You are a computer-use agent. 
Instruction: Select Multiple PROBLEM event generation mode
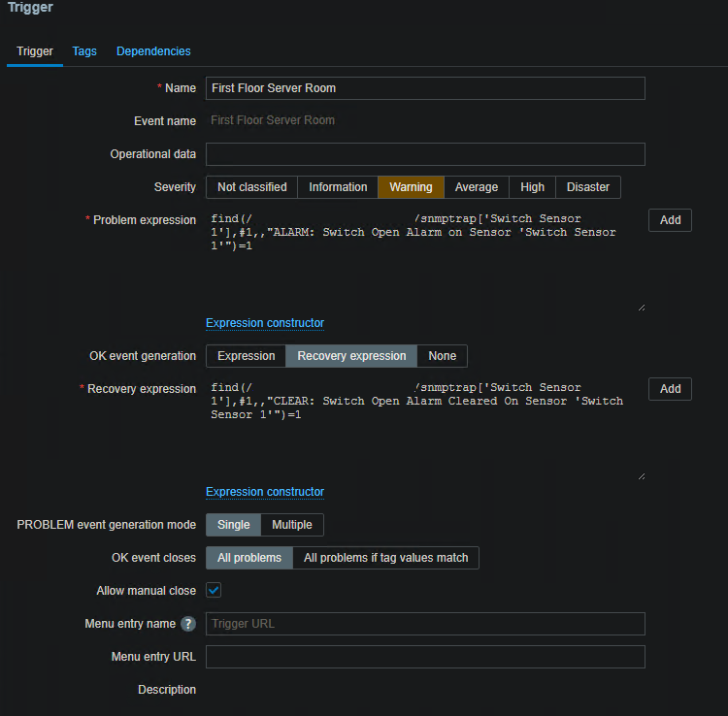coord(292,525)
